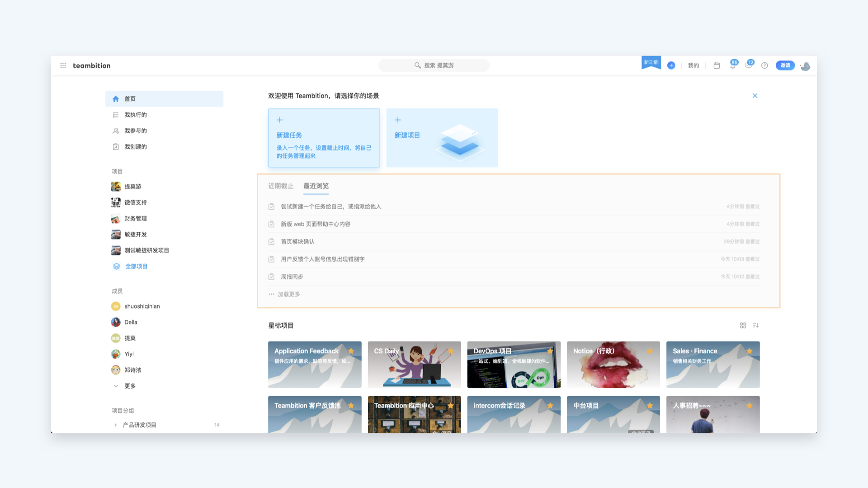Open DevOps 项目 project card
Image resolution: width=868 pixels, height=488 pixels.
pyautogui.click(x=514, y=365)
